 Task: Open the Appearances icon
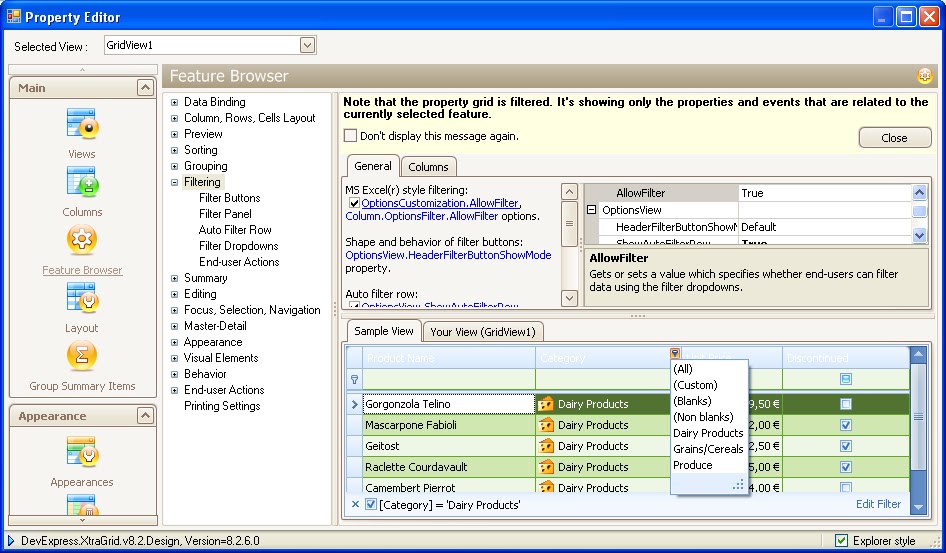[82, 452]
